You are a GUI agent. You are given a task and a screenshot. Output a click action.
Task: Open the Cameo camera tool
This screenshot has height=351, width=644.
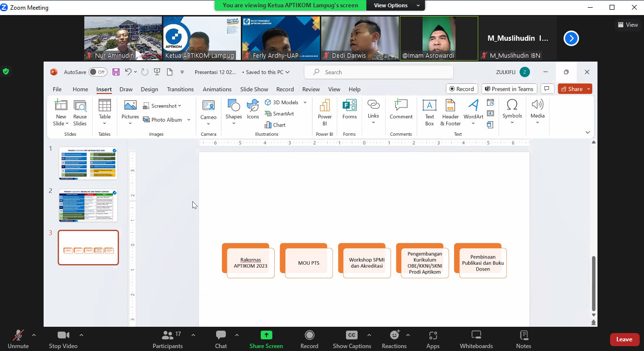coord(208,109)
